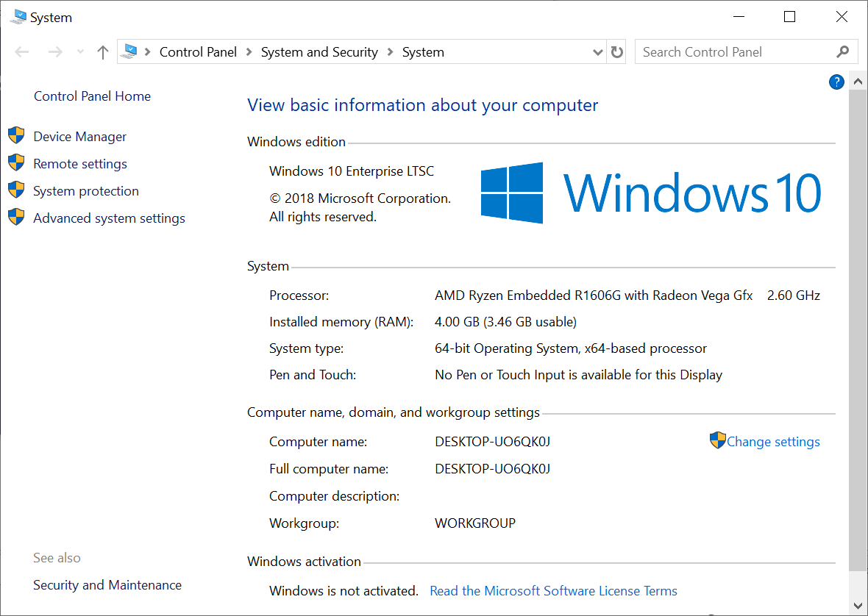
Task: Select Control Panel breadcrumb
Action: (198, 52)
